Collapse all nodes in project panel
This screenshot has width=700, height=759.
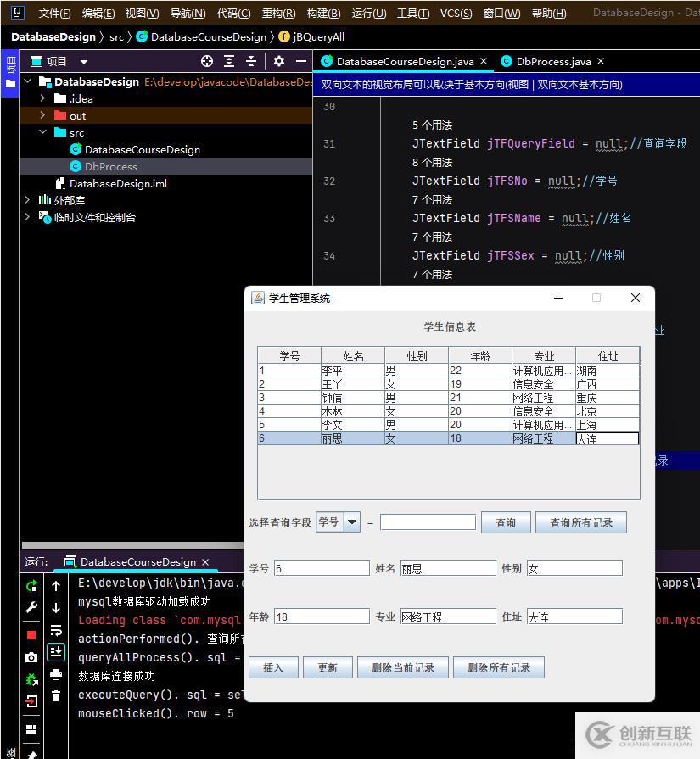pyautogui.click(x=251, y=61)
